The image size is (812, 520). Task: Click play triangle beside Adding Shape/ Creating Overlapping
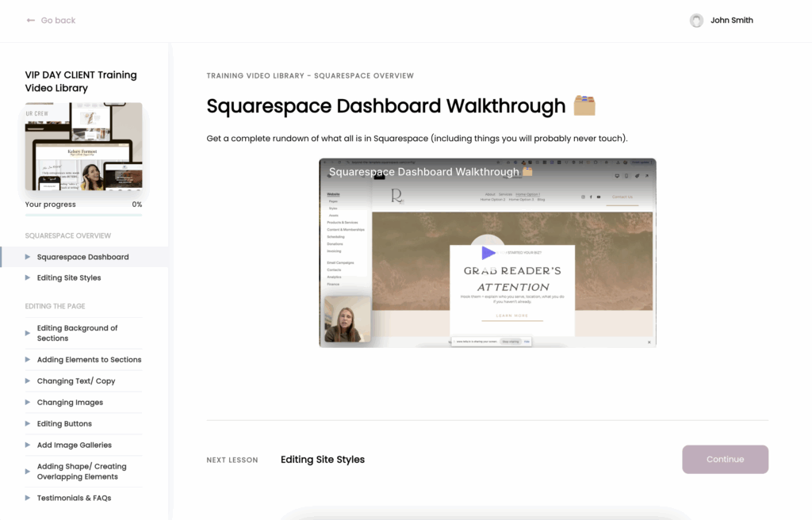pyautogui.click(x=28, y=472)
